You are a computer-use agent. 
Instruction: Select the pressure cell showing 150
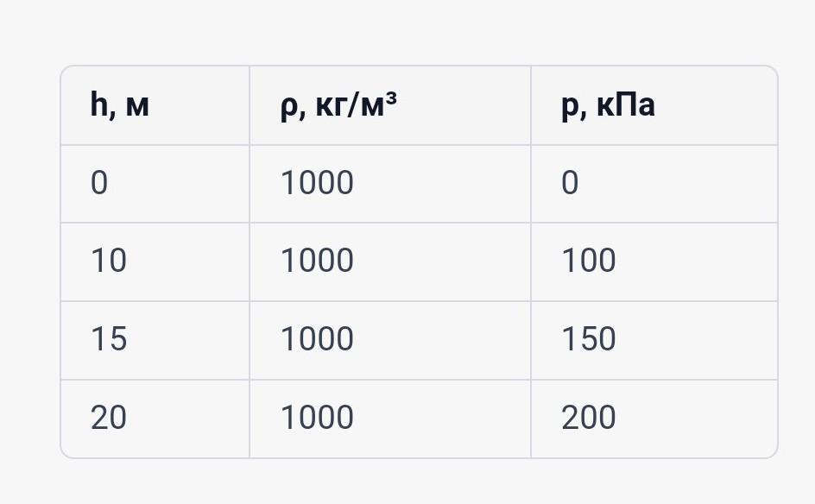click(654, 340)
